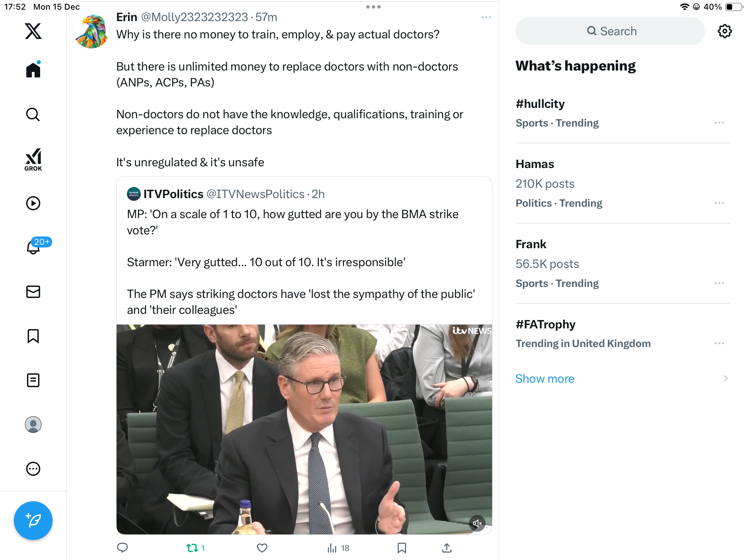Open the Lists icon in sidebar
This screenshot has width=747, height=560.
point(33,380)
